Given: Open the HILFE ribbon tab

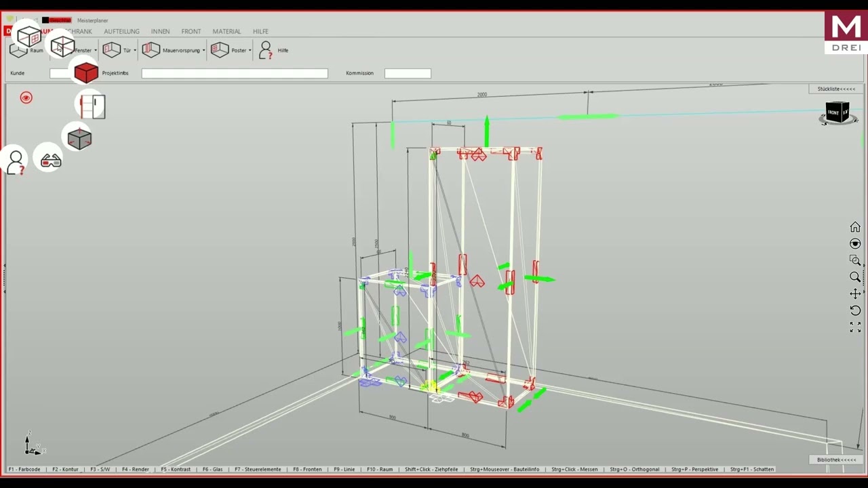Looking at the screenshot, I should coord(260,31).
